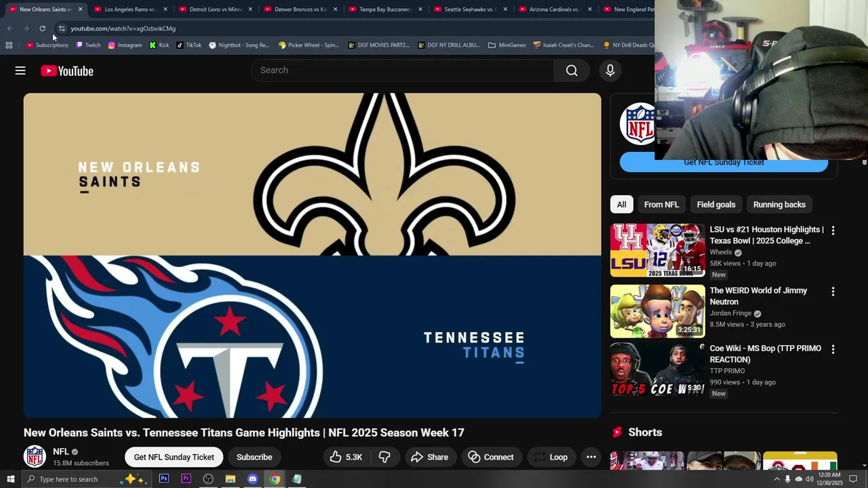Reload the page with refresh icon
Viewport: 868px width, 488px height.
pyautogui.click(x=42, y=28)
